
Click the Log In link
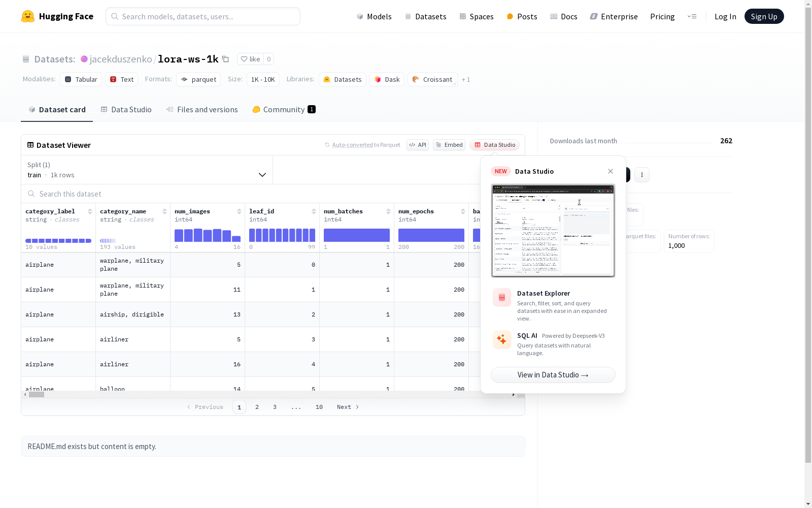725,16
